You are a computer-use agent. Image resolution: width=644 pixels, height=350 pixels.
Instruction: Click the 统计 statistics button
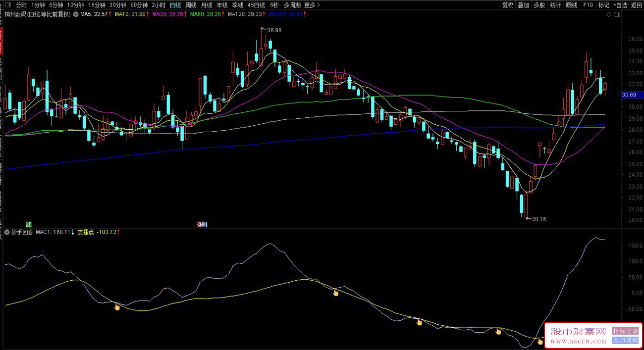tap(555, 5)
